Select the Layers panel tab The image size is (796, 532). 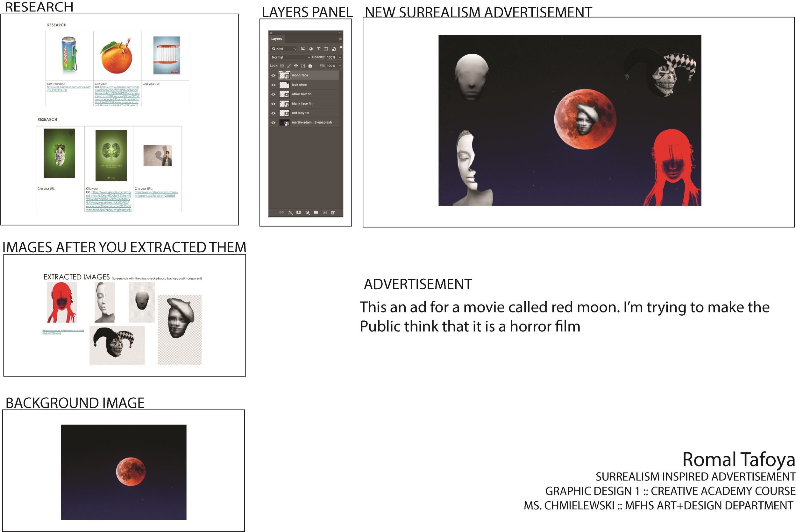(276, 39)
